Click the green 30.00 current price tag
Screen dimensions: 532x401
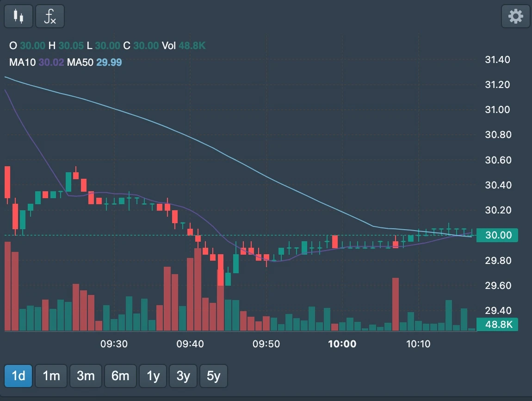497,235
